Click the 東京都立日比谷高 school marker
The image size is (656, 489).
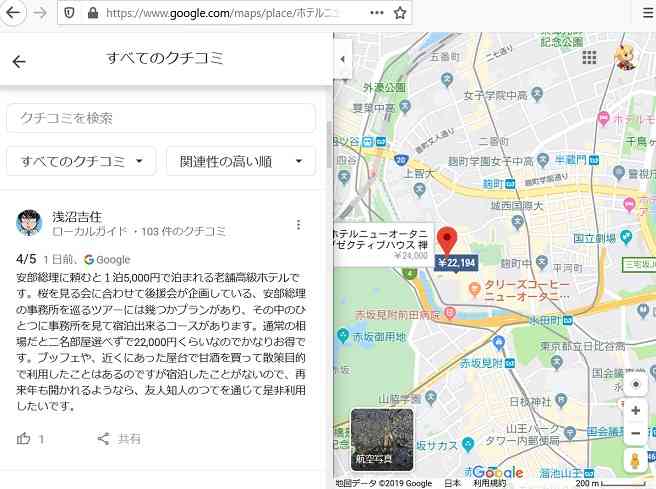556,361
